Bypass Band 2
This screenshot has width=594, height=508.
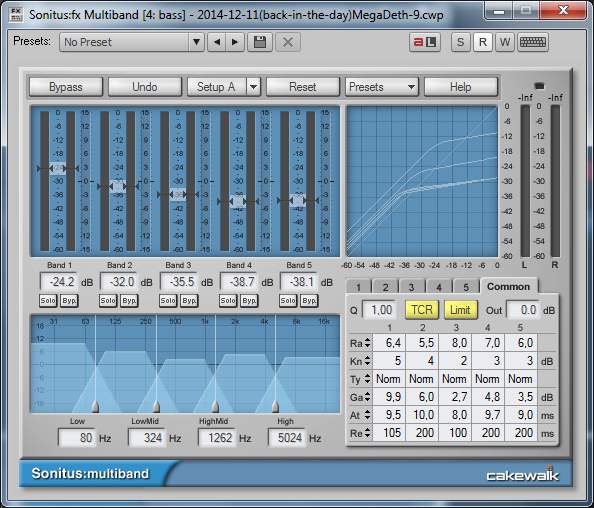pos(129,301)
